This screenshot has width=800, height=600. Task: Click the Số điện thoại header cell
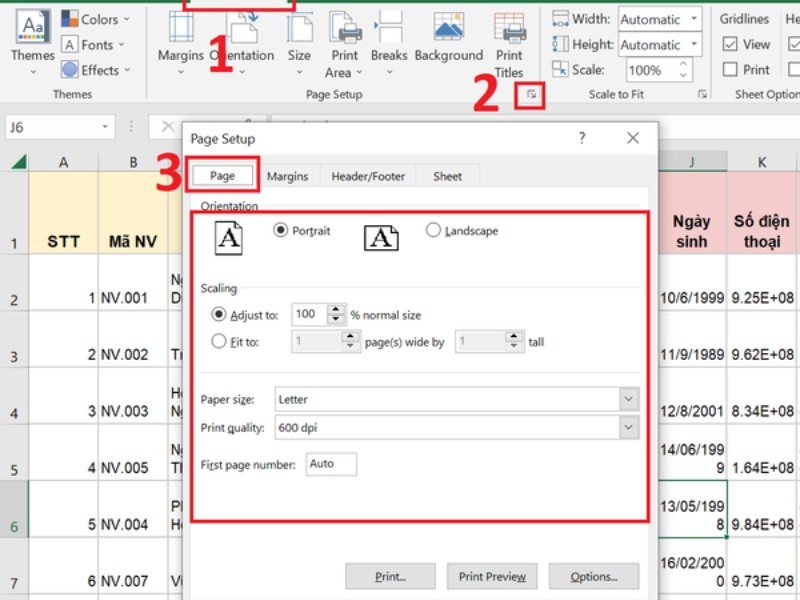761,213
